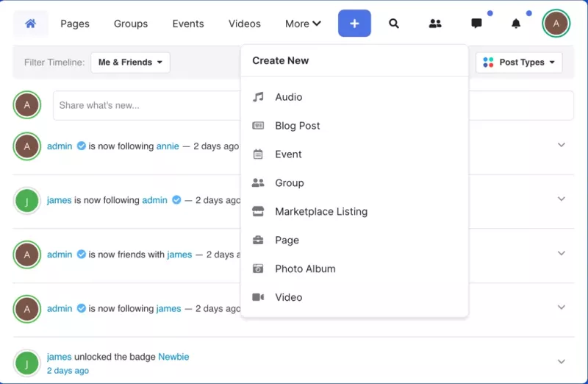This screenshot has height=384, width=588.
Task: Choose Blog Post from Create New menu
Action: click(354, 125)
